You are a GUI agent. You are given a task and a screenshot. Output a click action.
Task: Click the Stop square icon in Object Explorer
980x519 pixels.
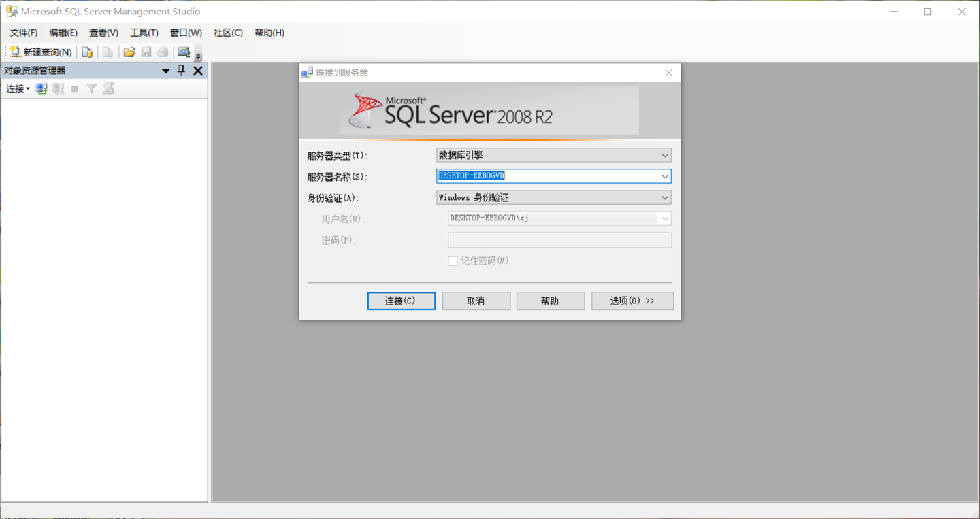tap(75, 88)
